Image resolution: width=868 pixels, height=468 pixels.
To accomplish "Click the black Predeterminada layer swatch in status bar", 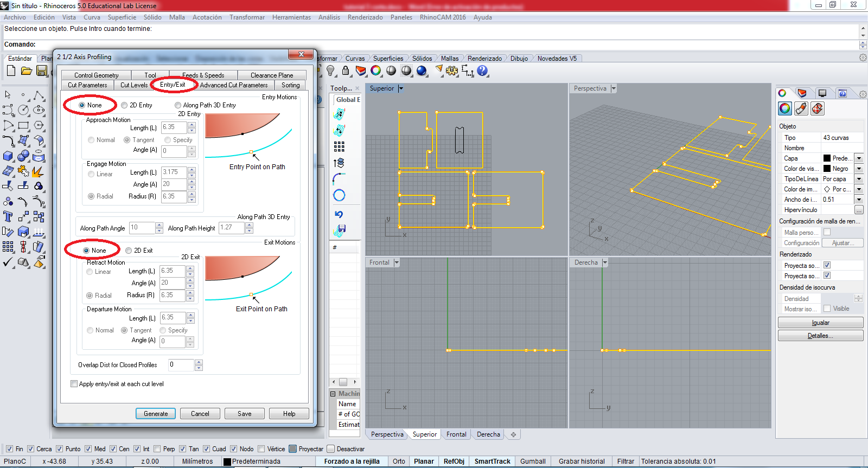I will click(227, 461).
